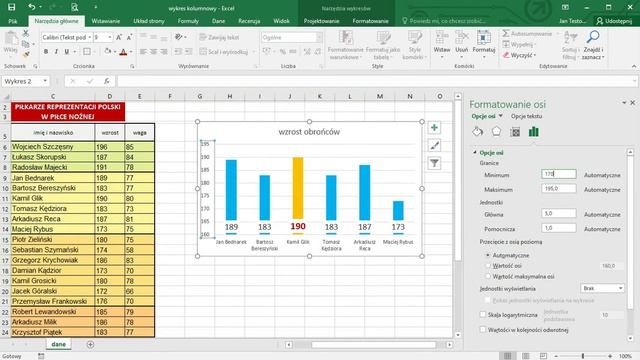
Task: Open the Name Box dropdown arrow
Action: point(45,81)
